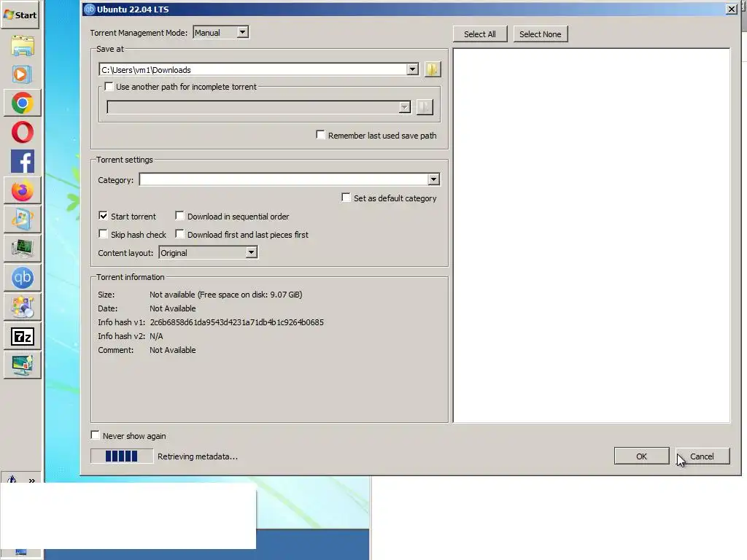Launch Firefox from the taskbar
Screen dimensions: 747x560
[x=23, y=191]
